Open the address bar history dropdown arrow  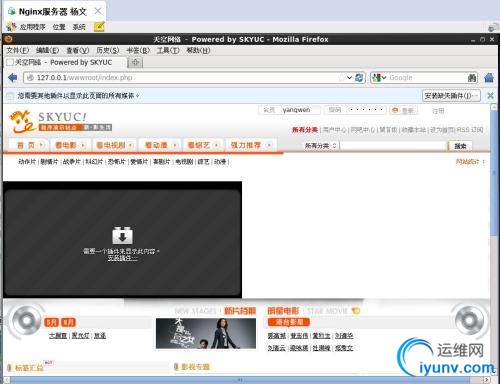coord(349,78)
